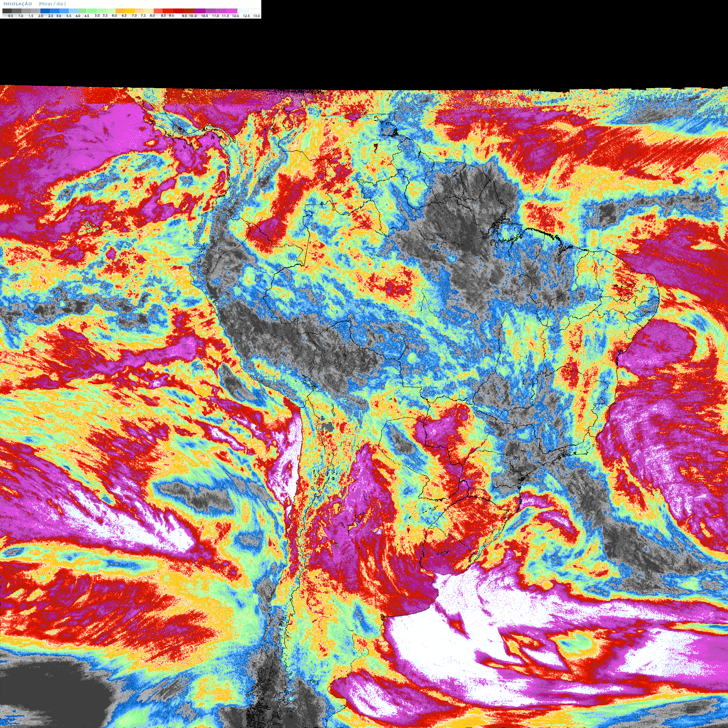728x728 pixels.
Task: Click the '12.5' legend value
Action: point(246,16)
